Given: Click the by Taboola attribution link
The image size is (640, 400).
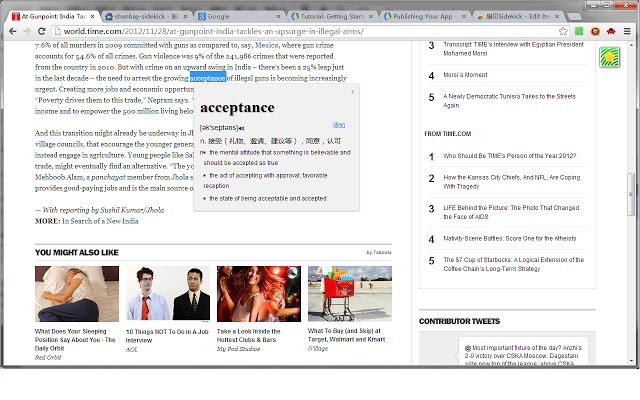Looking at the screenshot, I should pyautogui.click(x=379, y=252).
